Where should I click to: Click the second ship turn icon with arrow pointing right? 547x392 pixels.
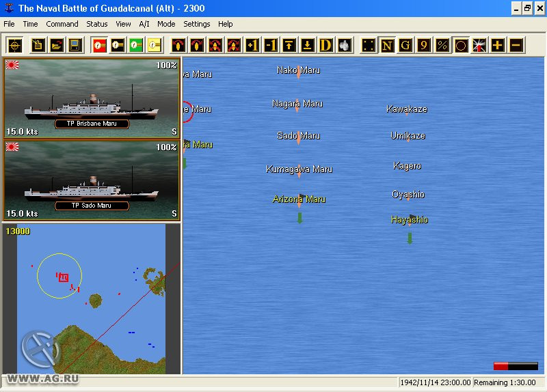tap(197, 45)
